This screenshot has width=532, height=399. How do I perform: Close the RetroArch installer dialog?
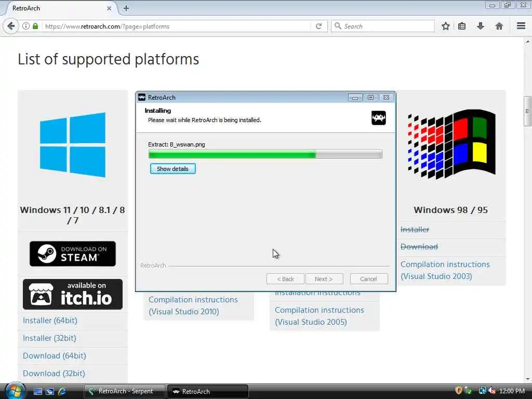click(386, 97)
